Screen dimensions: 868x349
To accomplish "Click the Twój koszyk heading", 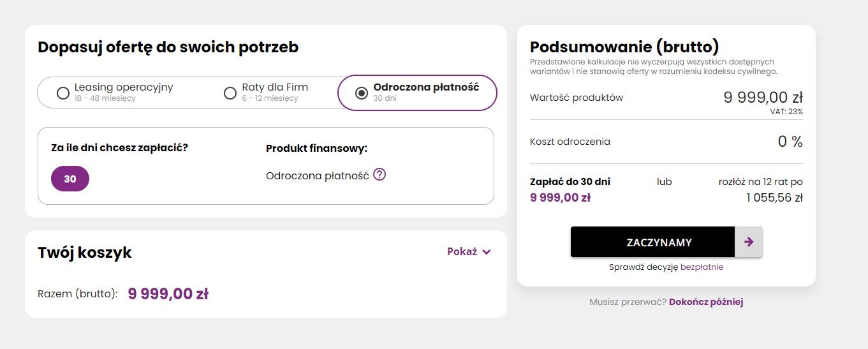I will pyautogui.click(x=85, y=252).
